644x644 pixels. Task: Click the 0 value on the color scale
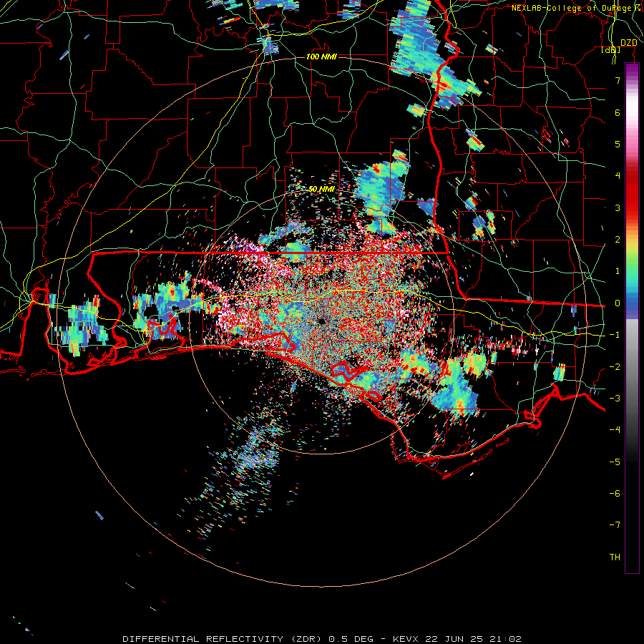[x=618, y=303]
